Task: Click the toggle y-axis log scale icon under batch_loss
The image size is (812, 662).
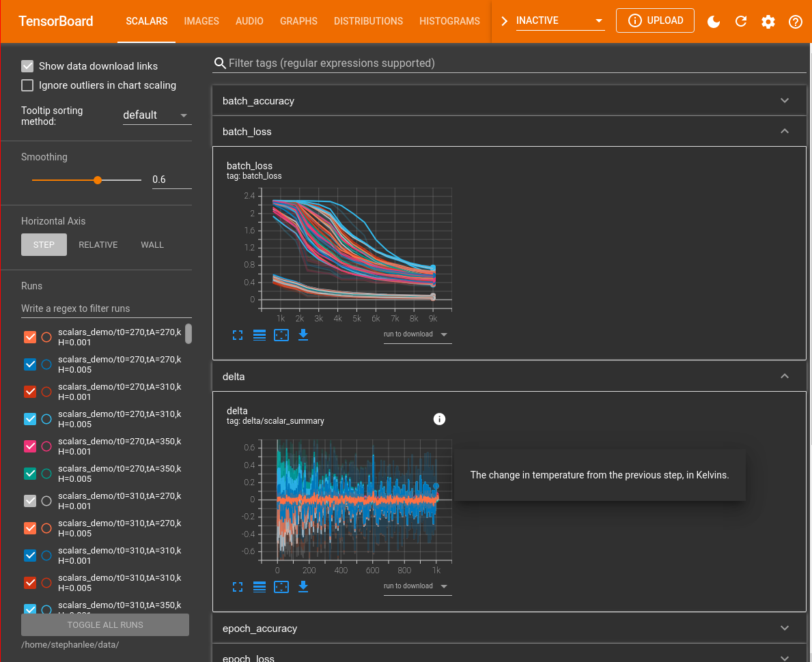Action: pyautogui.click(x=259, y=335)
